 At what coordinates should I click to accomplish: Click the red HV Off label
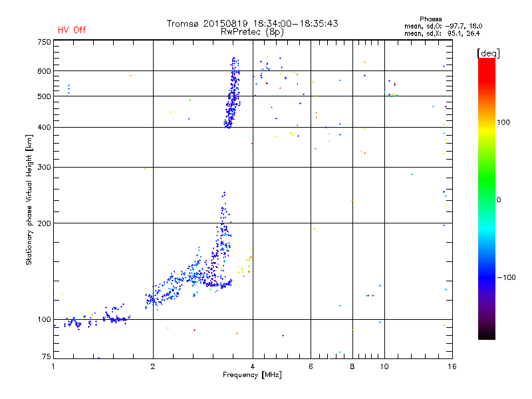[72, 30]
